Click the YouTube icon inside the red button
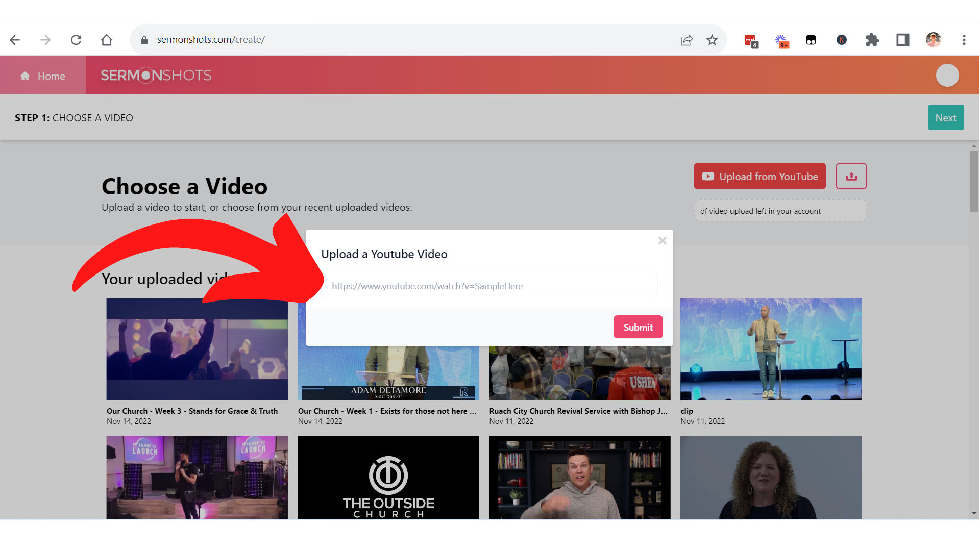This screenshot has height=551, width=980. click(708, 176)
